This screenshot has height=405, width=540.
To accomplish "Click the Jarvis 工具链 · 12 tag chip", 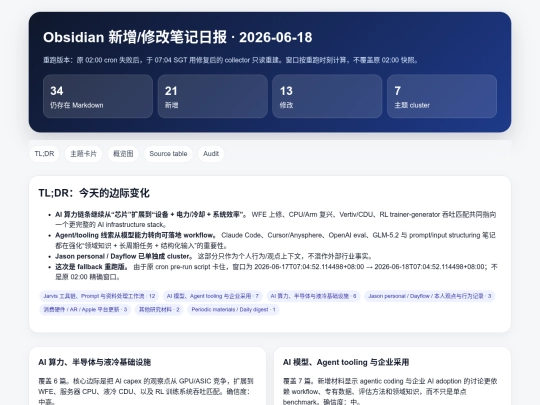I will coord(99,296).
